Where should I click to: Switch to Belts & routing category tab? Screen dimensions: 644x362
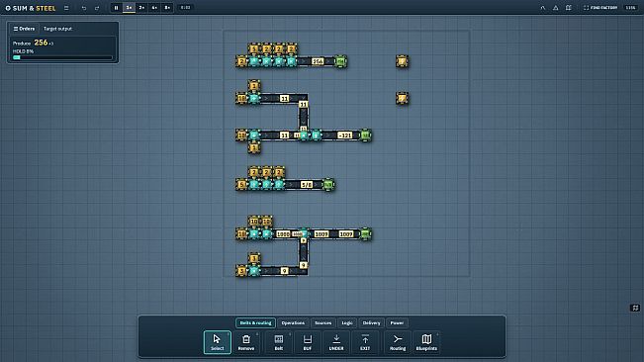[255, 323]
